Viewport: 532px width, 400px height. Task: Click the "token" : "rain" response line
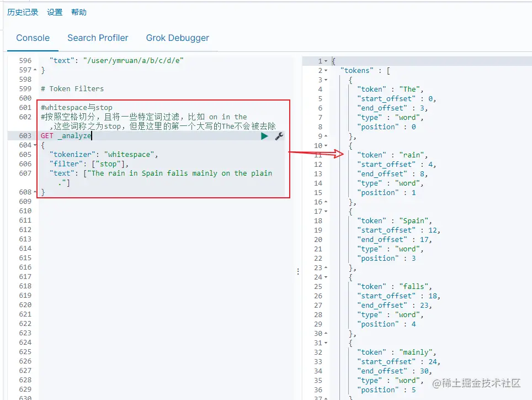tap(392, 155)
